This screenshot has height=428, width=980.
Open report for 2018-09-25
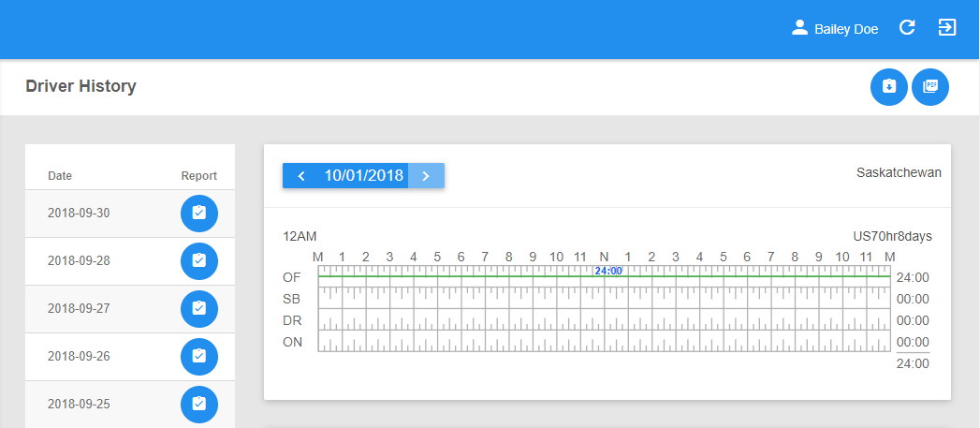pos(198,404)
